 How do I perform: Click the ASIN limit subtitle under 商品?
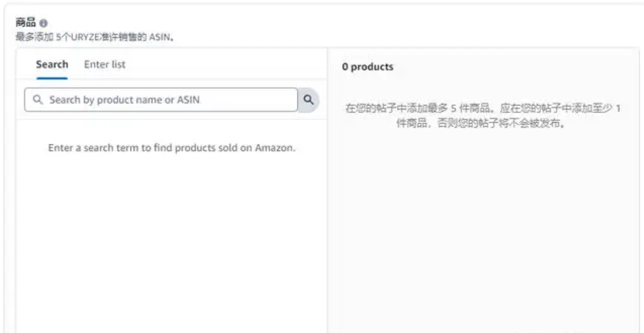coord(95,36)
